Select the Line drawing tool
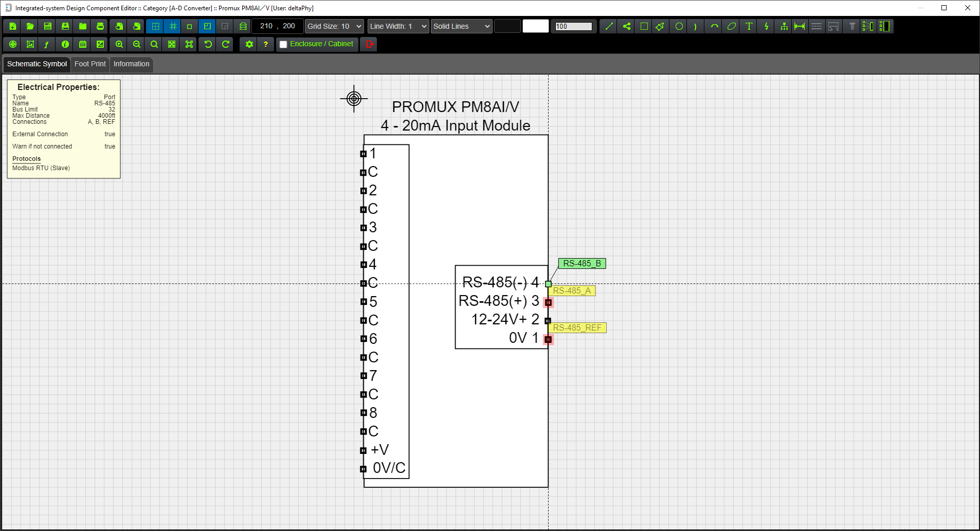Image resolution: width=980 pixels, height=531 pixels. [x=608, y=26]
